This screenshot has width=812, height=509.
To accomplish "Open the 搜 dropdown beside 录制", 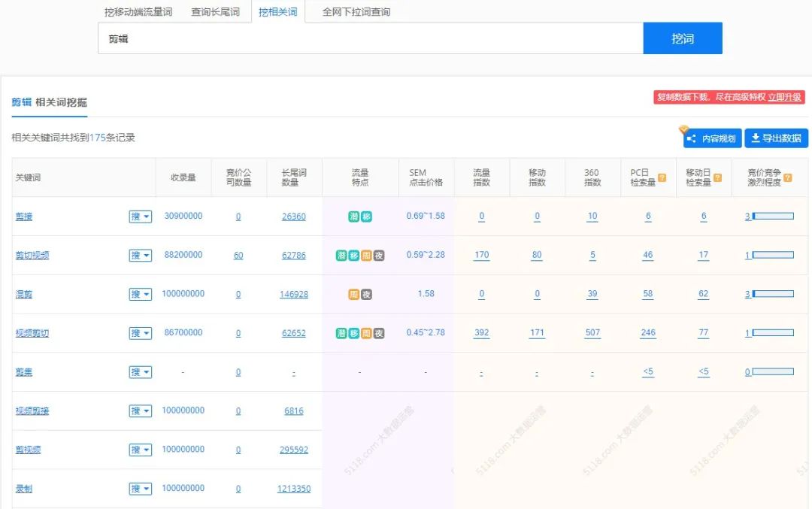I will 140,488.
